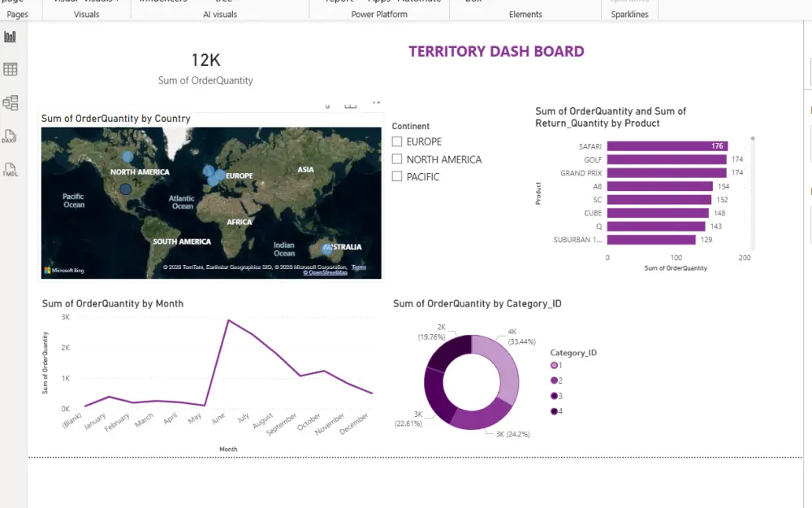Click the 3K y-axis label on line chart
Viewport: 812px width, 508px height.
(65, 317)
